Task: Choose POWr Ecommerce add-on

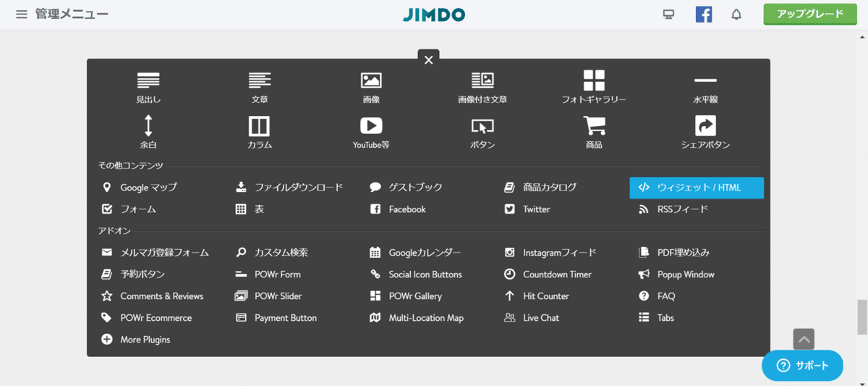Action: pos(147,318)
